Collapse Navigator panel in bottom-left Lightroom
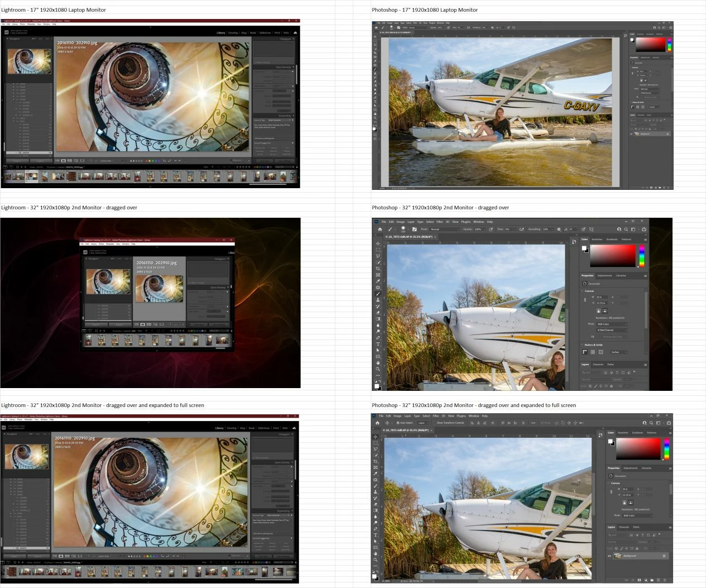This screenshot has height=588, width=706. pos(4,434)
